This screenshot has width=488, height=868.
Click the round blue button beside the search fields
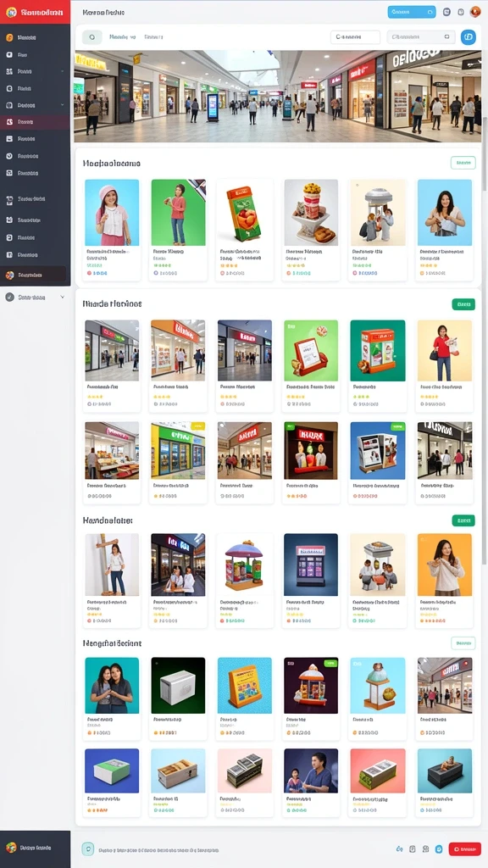tap(468, 37)
